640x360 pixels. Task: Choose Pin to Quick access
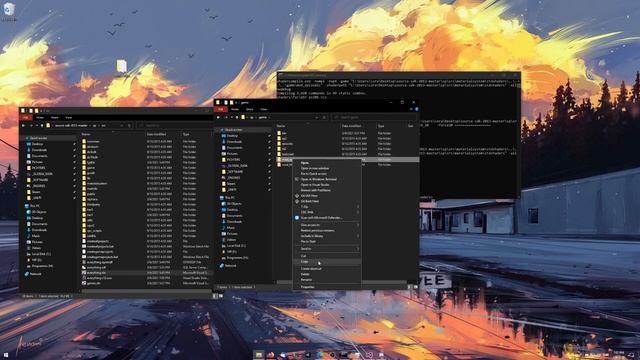pyautogui.click(x=327, y=173)
